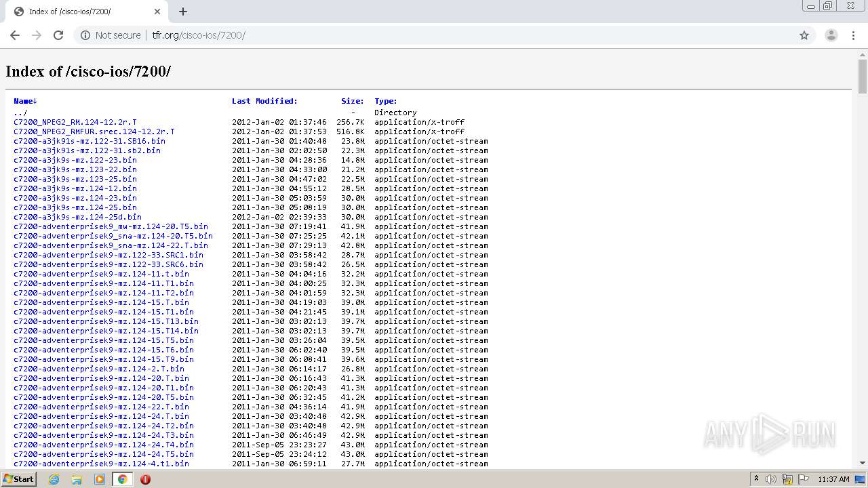Open the Action Center flag tray icon
868x488 pixels.
[x=804, y=479]
